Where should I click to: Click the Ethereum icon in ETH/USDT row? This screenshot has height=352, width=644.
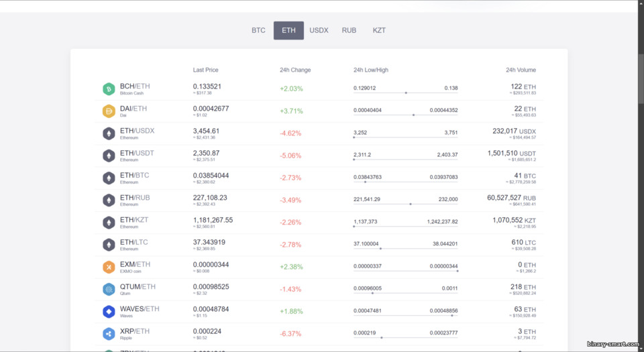coord(109,156)
